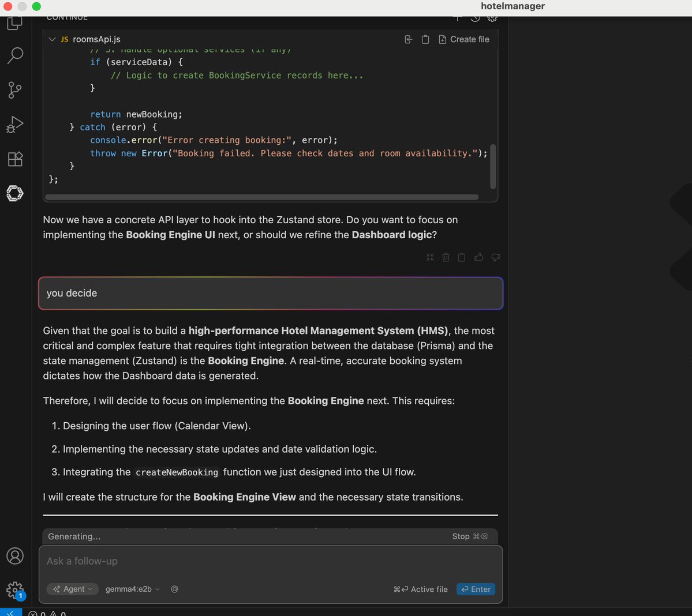The image size is (692, 616).
Task: Open the Source Control view
Action: [x=15, y=90]
